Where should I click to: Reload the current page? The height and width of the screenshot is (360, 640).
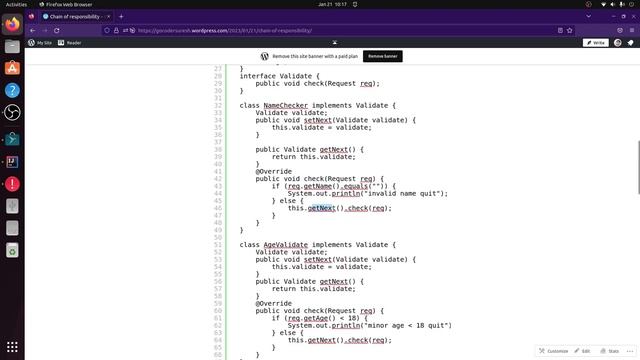tap(57, 31)
